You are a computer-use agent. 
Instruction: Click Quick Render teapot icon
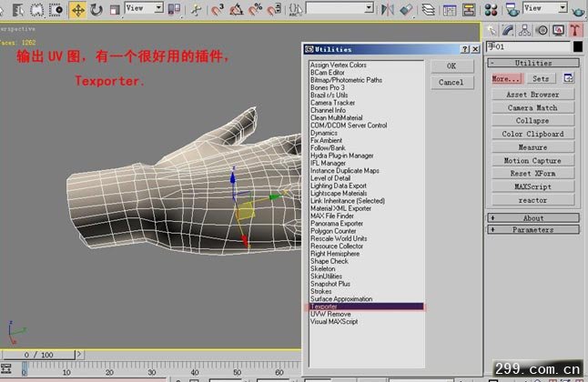[x=578, y=10]
